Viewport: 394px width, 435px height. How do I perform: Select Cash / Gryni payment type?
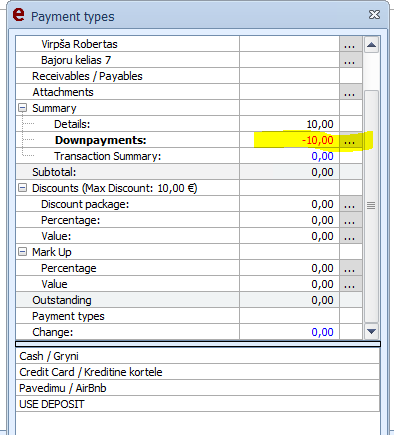(x=198, y=356)
